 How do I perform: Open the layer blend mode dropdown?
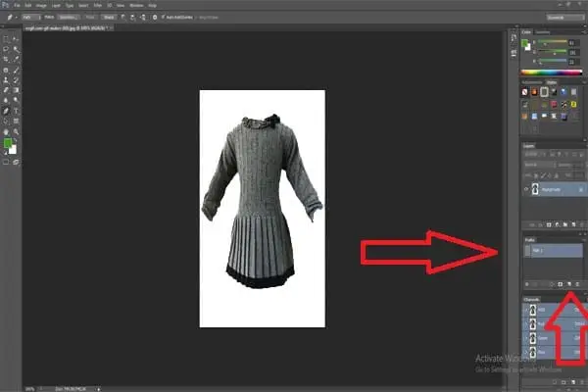(x=539, y=165)
